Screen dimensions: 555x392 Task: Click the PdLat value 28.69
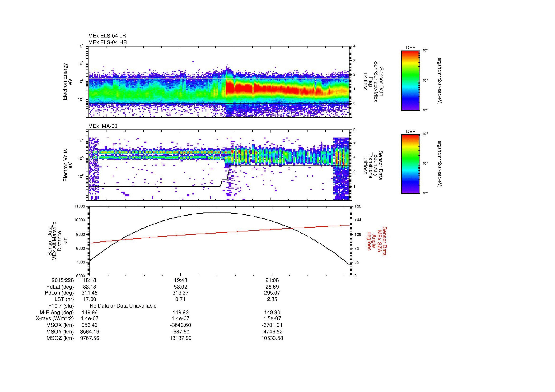click(272, 287)
